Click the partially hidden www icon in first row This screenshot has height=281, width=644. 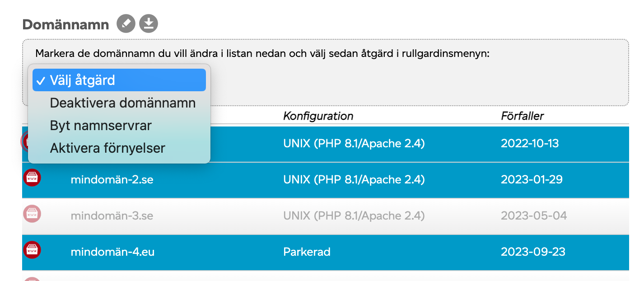24,141
